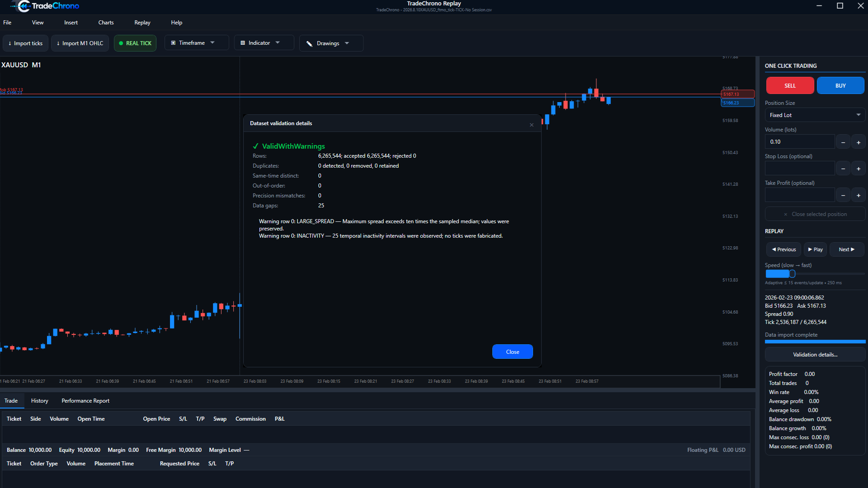This screenshot has height=488, width=868.
Task: Switch to the History tab
Action: 40,401
